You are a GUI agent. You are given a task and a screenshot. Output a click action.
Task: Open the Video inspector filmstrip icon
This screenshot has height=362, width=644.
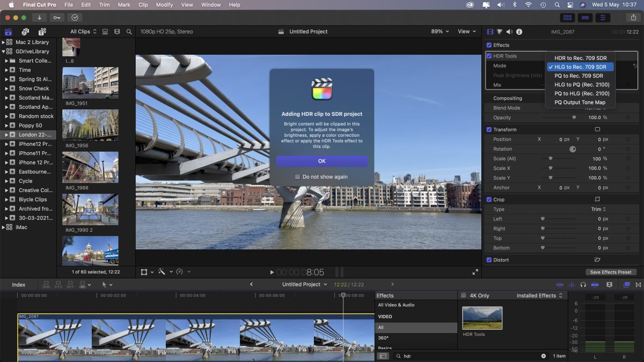pyautogui.click(x=490, y=32)
